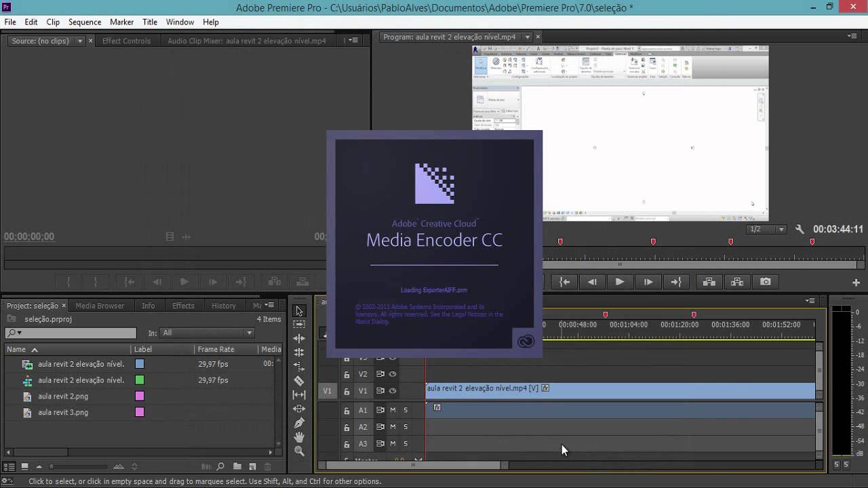
Task: Step forward one frame in Program monitor
Action: pyautogui.click(x=648, y=282)
